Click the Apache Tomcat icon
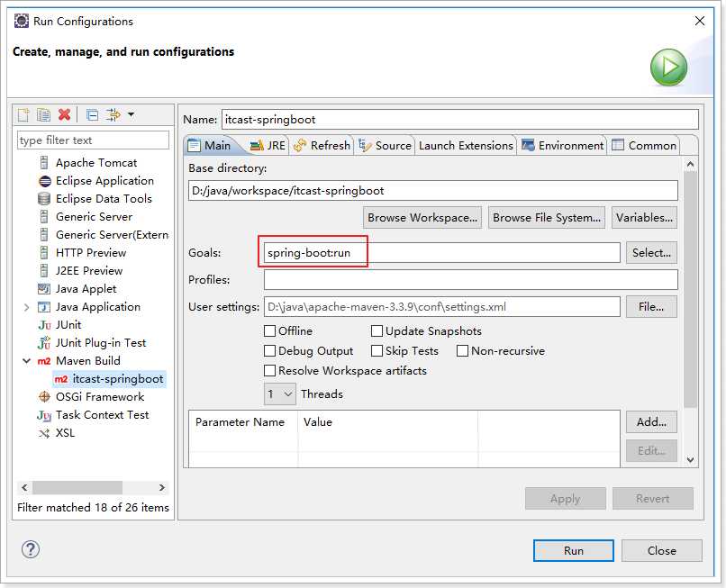Viewport: 726px width, 588px height. 44,162
